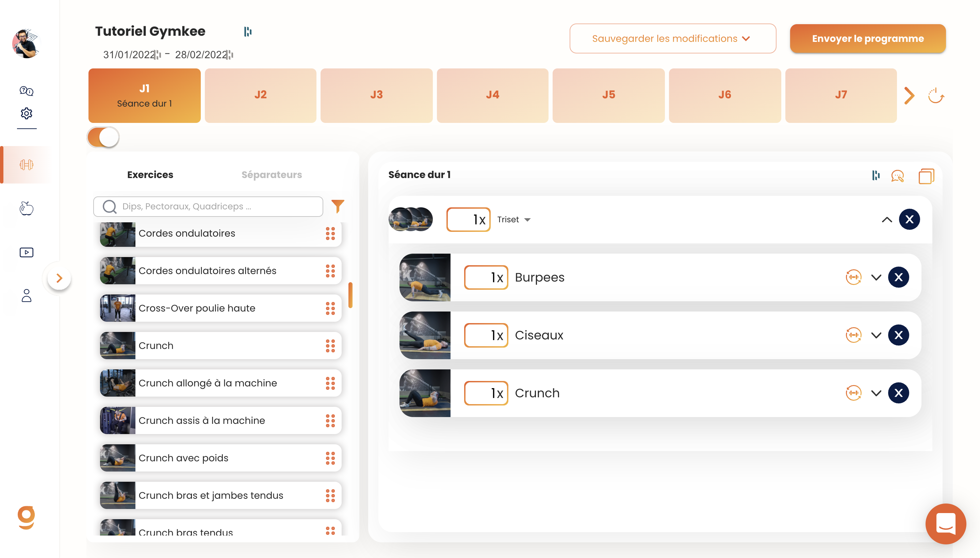Rename session Séance dur 1 edit icon
The width and height of the screenshot is (980, 558).
tap(876, 175)
